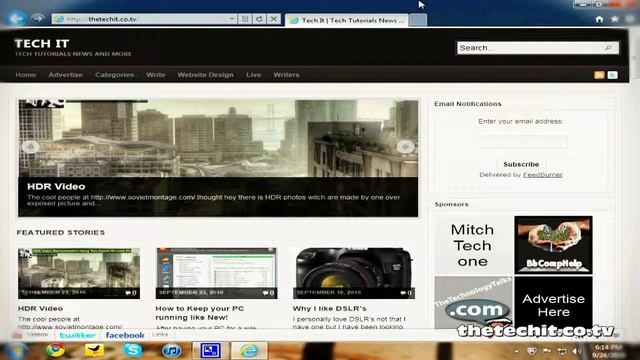Click the browser Back arrow button
Image resolution: width=640 pixels, height=360 pixels.
click(16, 18)
